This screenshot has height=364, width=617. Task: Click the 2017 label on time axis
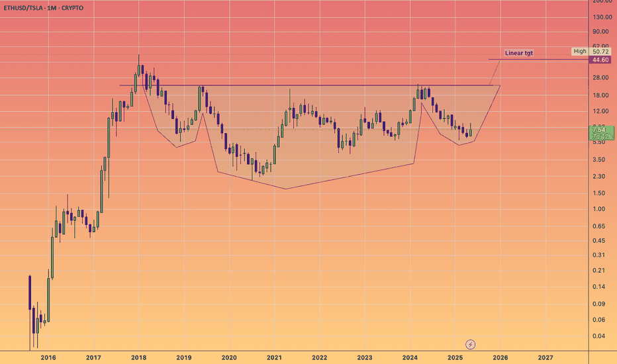point(93,357)
